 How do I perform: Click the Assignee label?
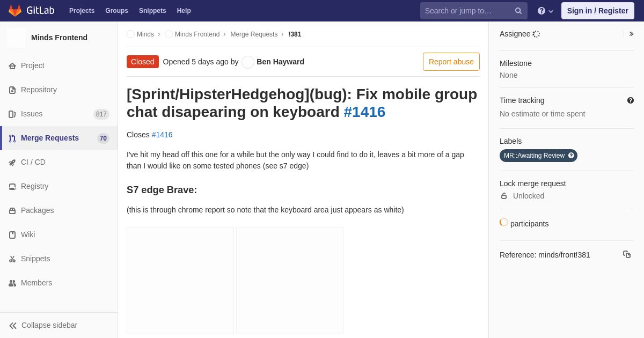pyautogui.click(x=515, y=34)
